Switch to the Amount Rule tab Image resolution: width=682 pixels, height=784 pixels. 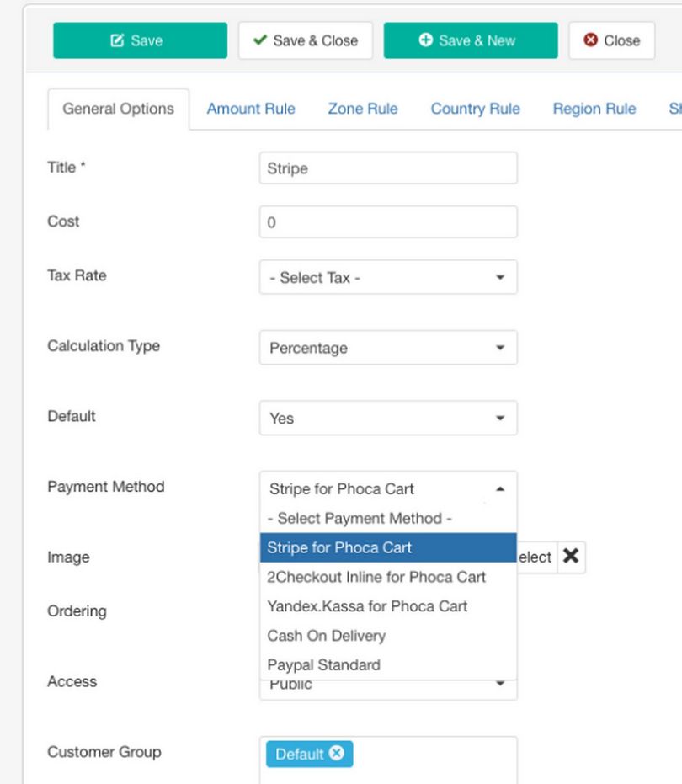(251, 109)
